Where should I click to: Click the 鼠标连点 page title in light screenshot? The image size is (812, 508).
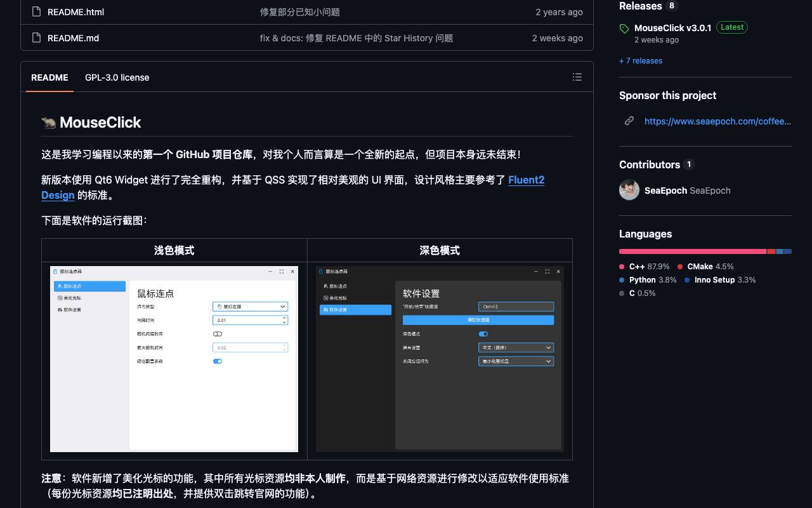(x=155, y=293)
